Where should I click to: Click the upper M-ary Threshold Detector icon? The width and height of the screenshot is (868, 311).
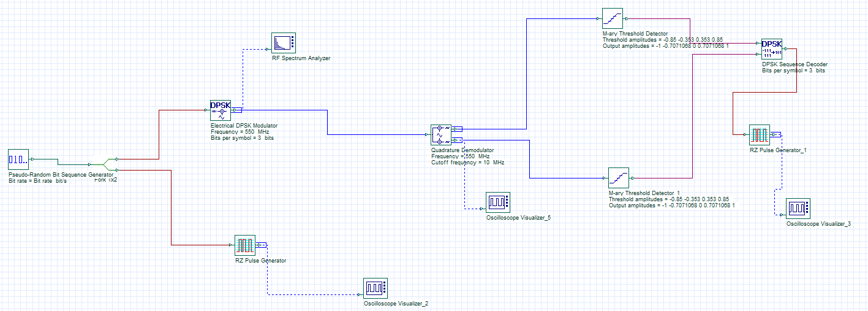tap(612, 18)
